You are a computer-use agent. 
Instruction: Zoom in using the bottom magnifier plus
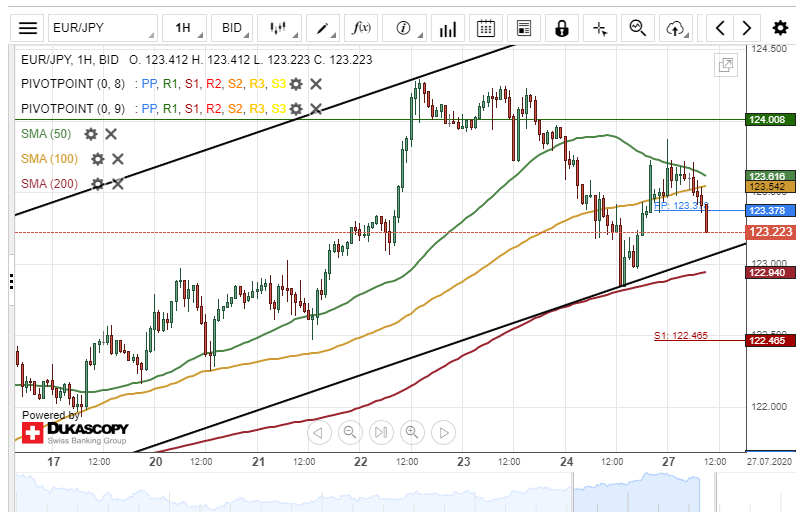[411, 433]
